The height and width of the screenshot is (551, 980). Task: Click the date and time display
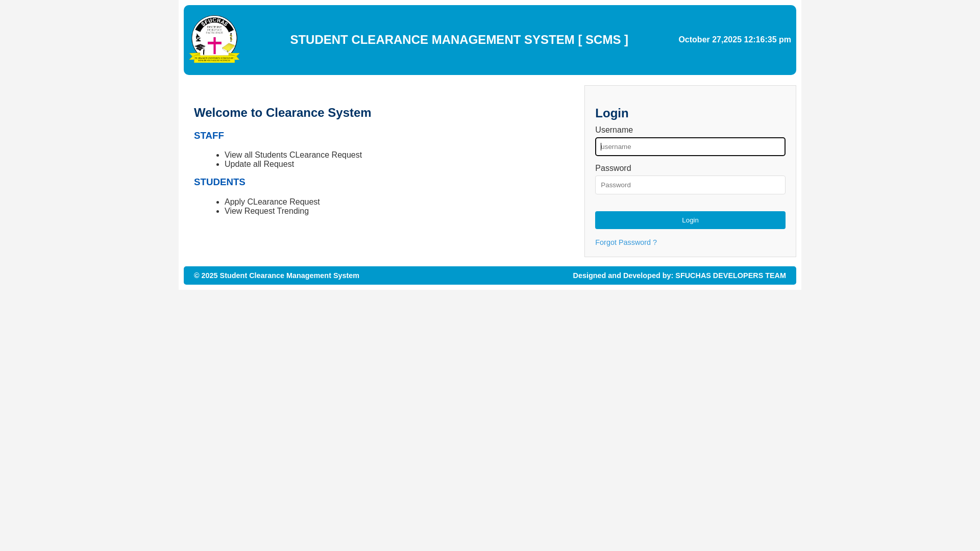[734, 40]
